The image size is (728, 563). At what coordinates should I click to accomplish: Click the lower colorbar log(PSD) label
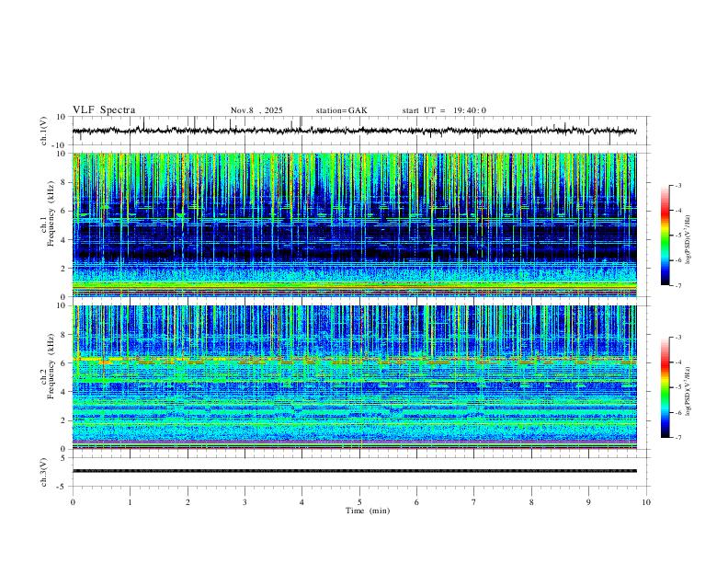pos(688,391)
